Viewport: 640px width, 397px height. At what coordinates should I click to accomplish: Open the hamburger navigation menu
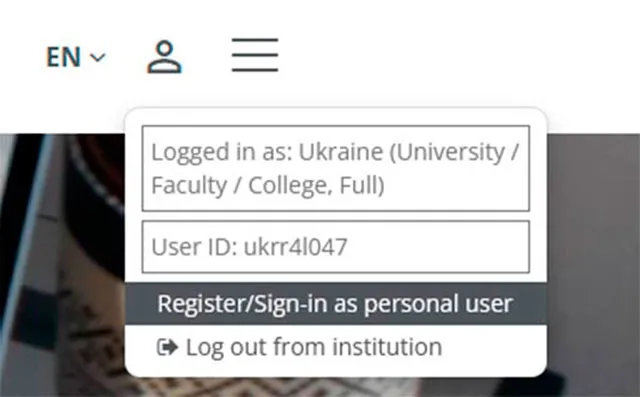tap(255, 55)
